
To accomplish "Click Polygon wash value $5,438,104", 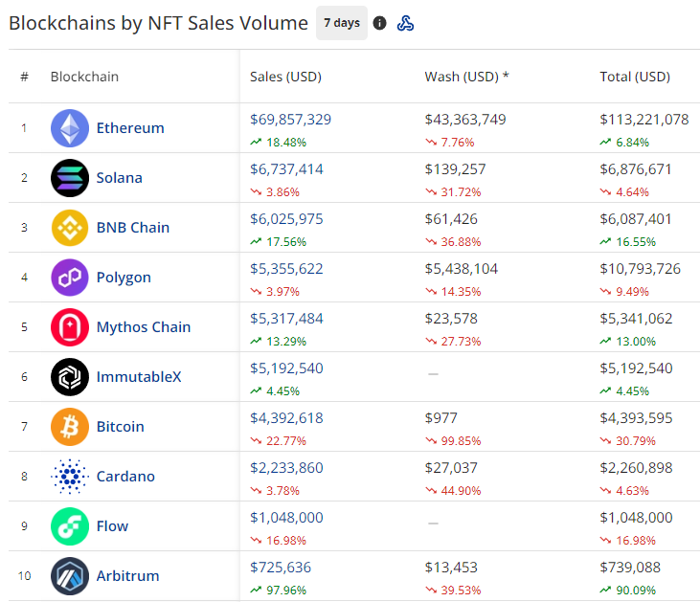I will [x=462, y=269].
